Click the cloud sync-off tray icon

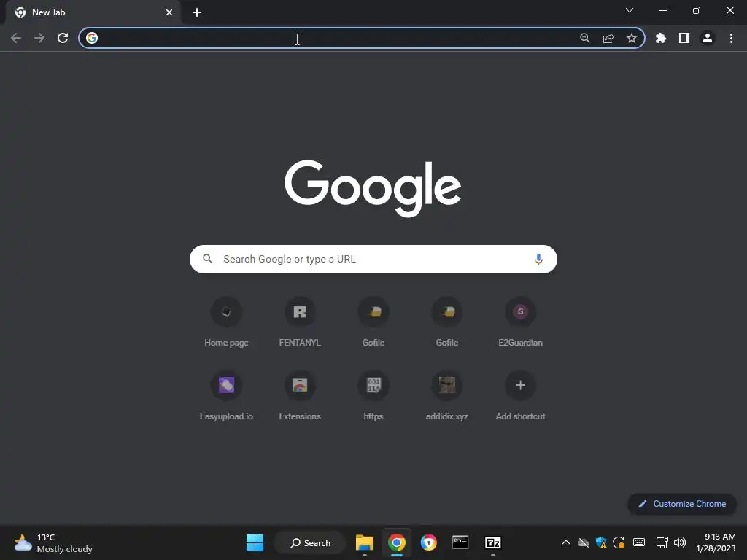pyautogui.click(x=584, y=542)
